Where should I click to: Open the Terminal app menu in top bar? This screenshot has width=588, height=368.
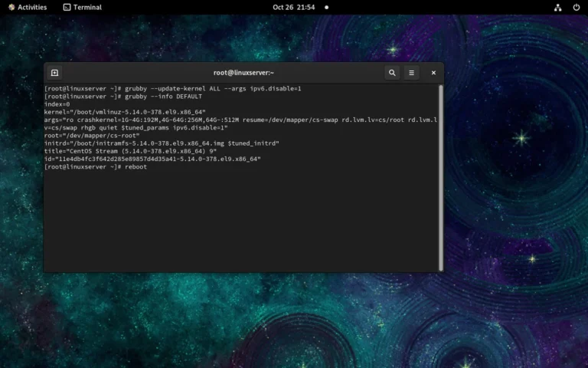pyautogui.click(x=82, y=7)
